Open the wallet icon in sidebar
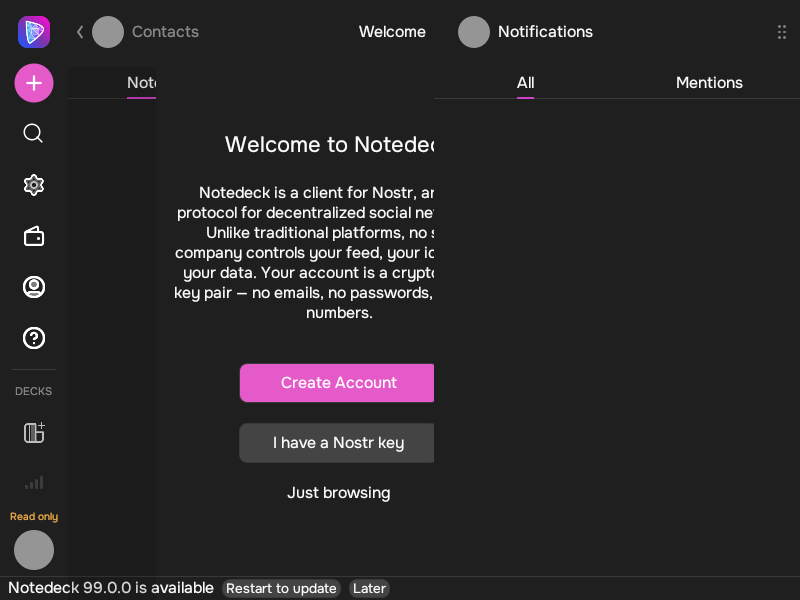This screenshot has height=600, width=800. [34, 236]
